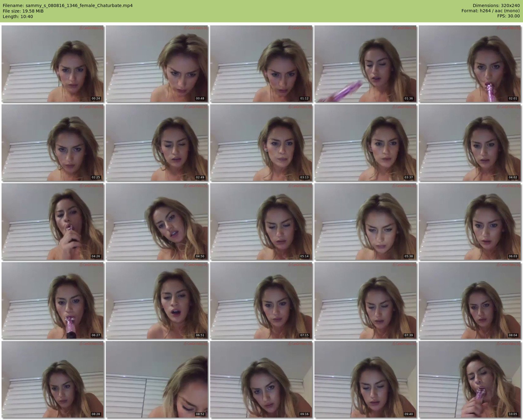Open the frame at 06:51

coord(157,300)
